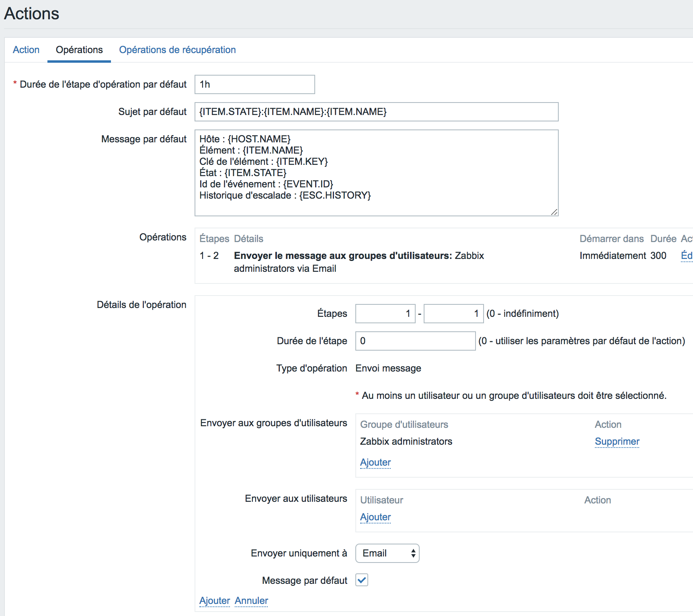Viewport: 693px width, 616px height.
Task: Click the Immédiatement cell in operations table
Action: pos(613,256)
